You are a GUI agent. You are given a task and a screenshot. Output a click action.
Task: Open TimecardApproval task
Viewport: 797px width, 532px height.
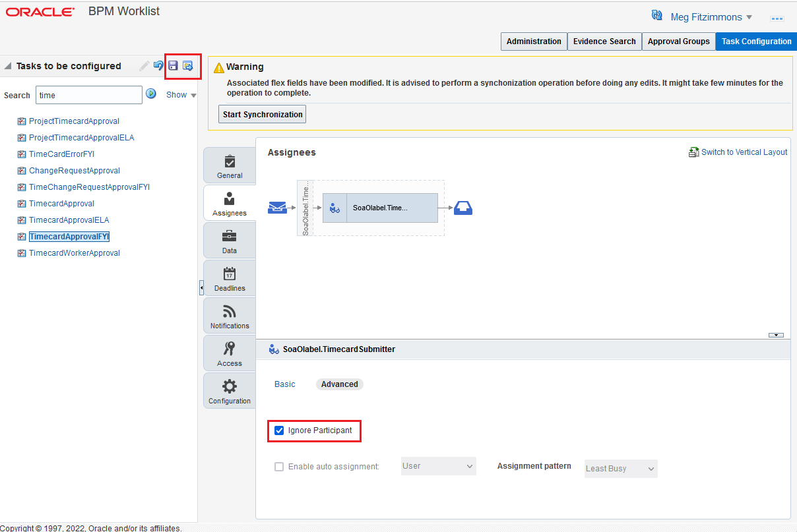click(61, 204)
